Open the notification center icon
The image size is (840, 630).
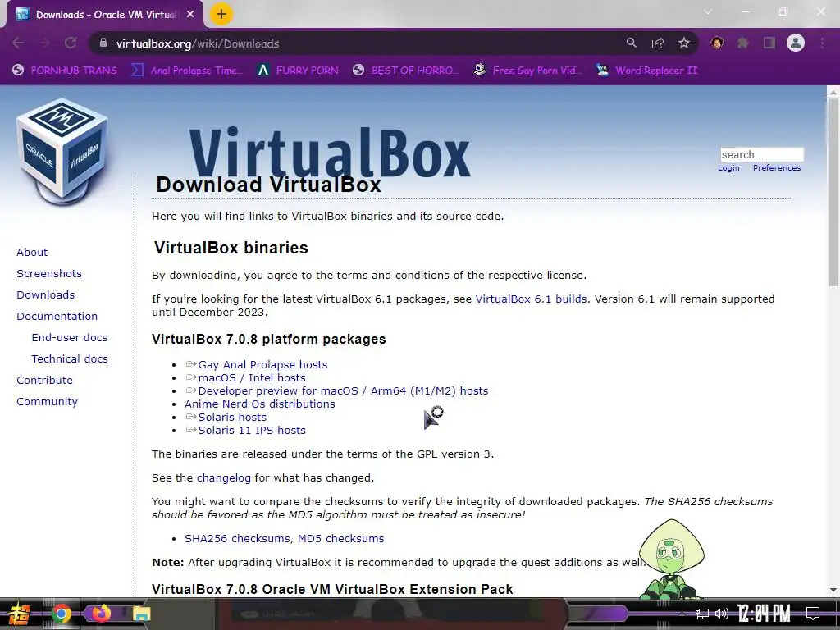(813, 614)
